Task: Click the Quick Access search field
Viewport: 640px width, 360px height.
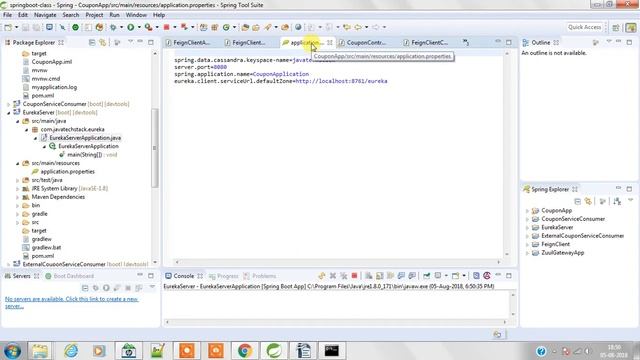Action: (x=584, y=27)
